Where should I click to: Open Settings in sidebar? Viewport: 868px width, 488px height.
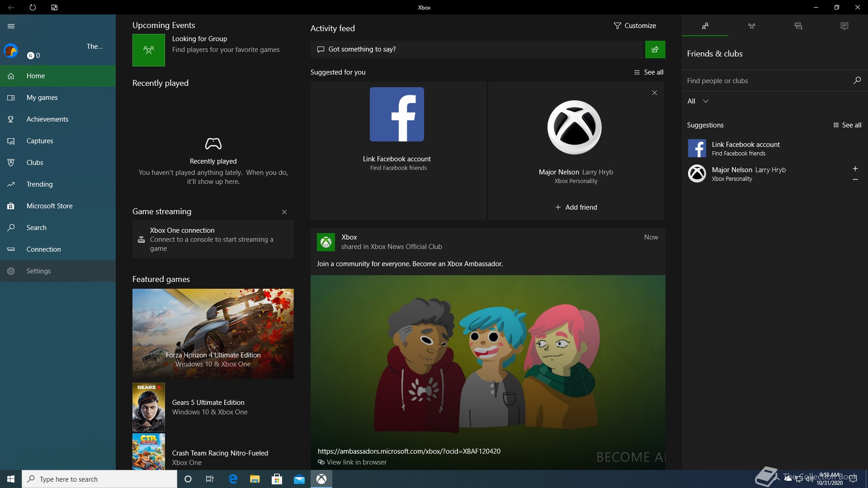tap(58, 271)
